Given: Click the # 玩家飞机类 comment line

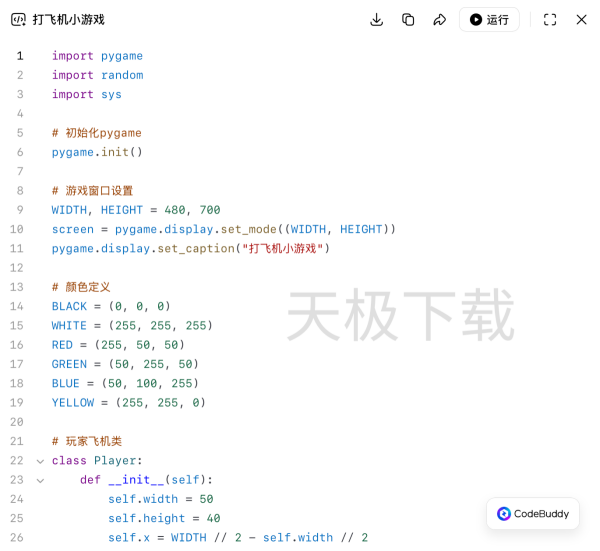Looking at the screenshot, I should (x=86, y=441).
